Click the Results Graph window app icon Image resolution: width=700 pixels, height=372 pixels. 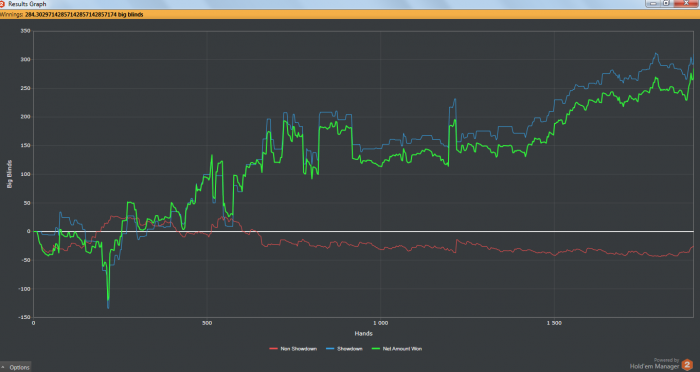[2, 4]
